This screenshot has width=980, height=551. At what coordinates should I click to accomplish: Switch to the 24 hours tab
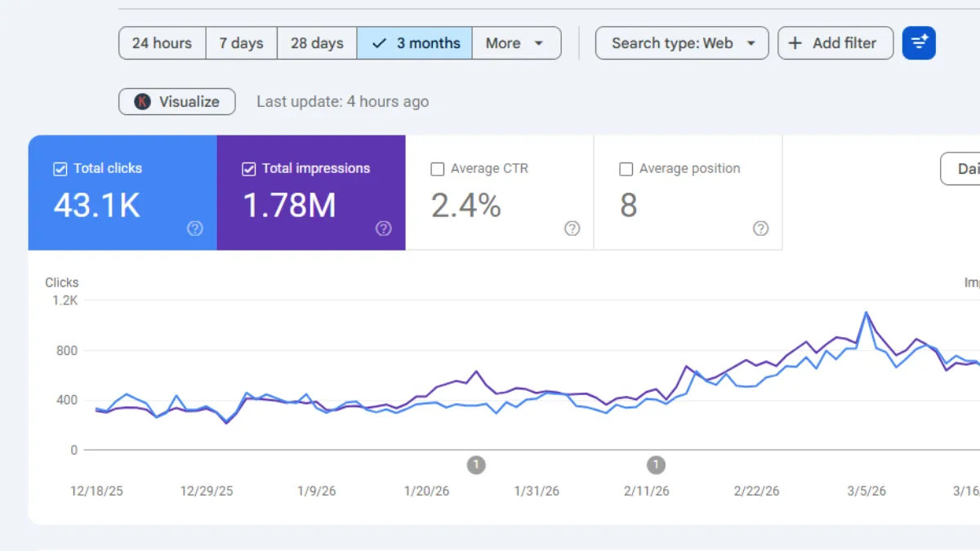[x=162, y=42]
